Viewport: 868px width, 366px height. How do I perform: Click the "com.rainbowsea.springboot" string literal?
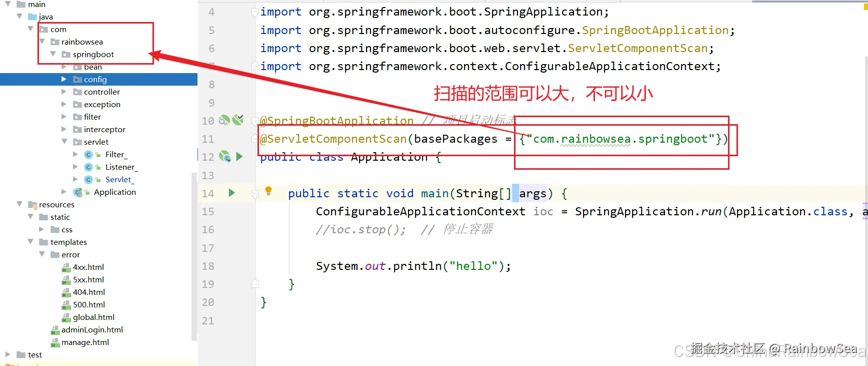point(620,139)
